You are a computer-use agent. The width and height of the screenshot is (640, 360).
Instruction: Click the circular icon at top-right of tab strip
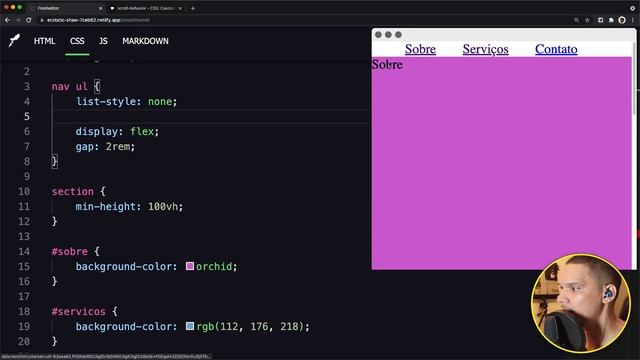coord(632,8)
